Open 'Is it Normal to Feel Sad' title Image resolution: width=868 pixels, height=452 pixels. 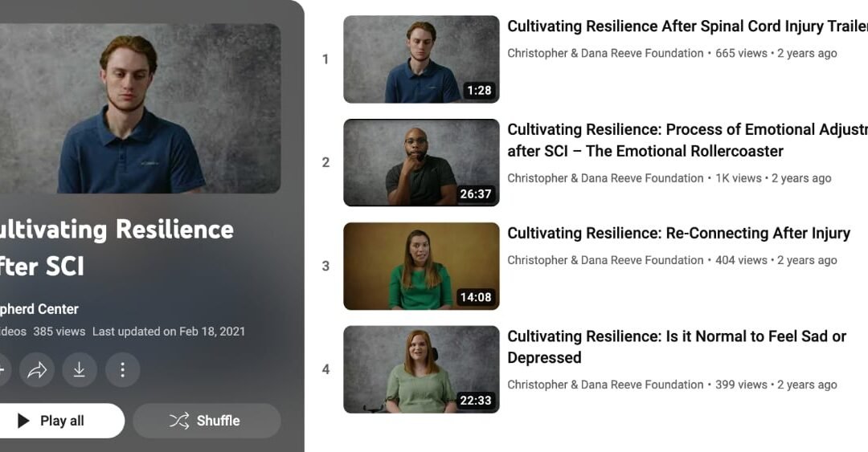[677, 347]
